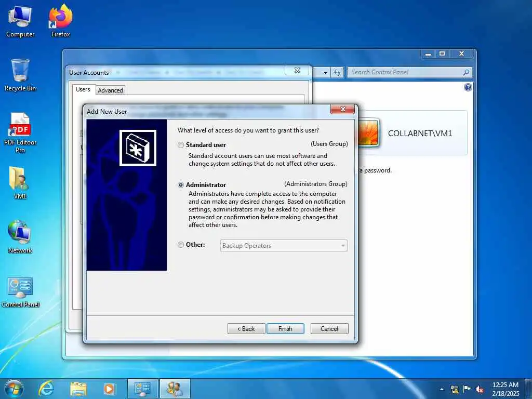This screenshot has width=532, height=399.
Task: Close the User Accounts dialog
Action: tap(297, 70)
